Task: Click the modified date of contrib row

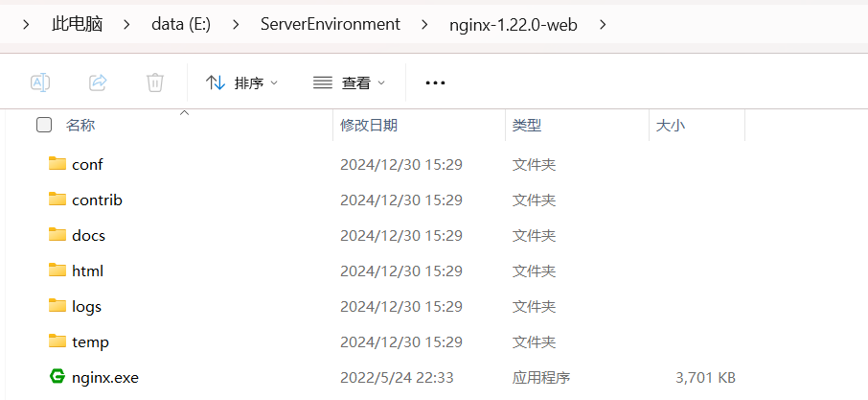Action: (401, 200)
